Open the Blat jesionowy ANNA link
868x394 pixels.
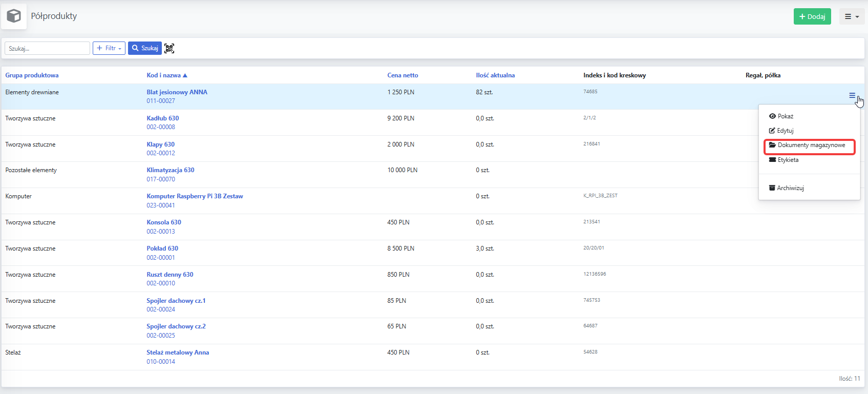177,92
